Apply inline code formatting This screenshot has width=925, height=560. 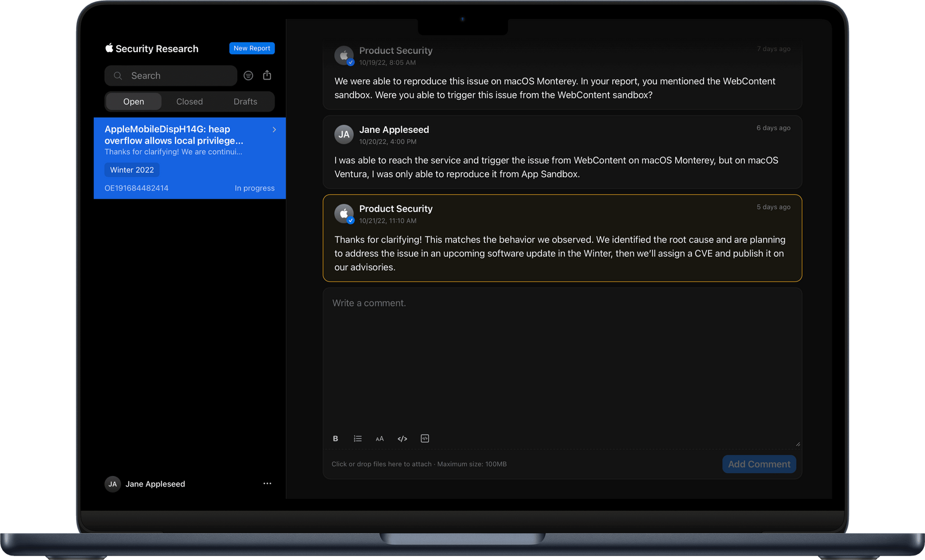(x=402, y=439)
